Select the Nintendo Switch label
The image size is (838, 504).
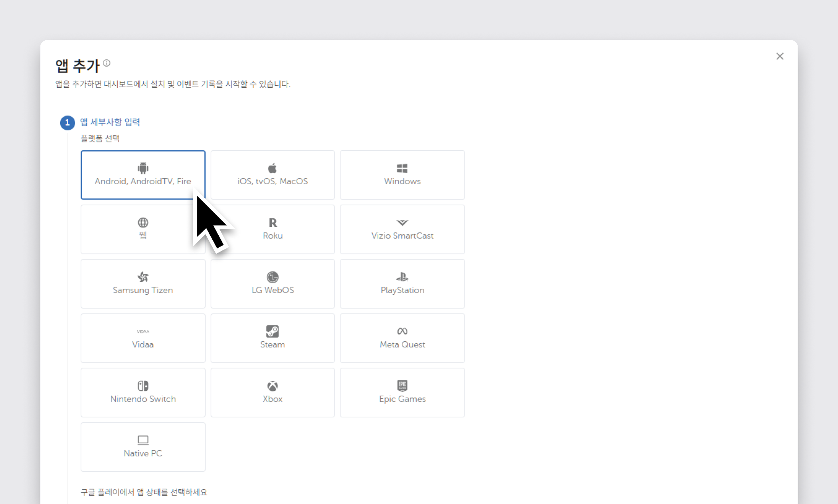pos(143,399)
